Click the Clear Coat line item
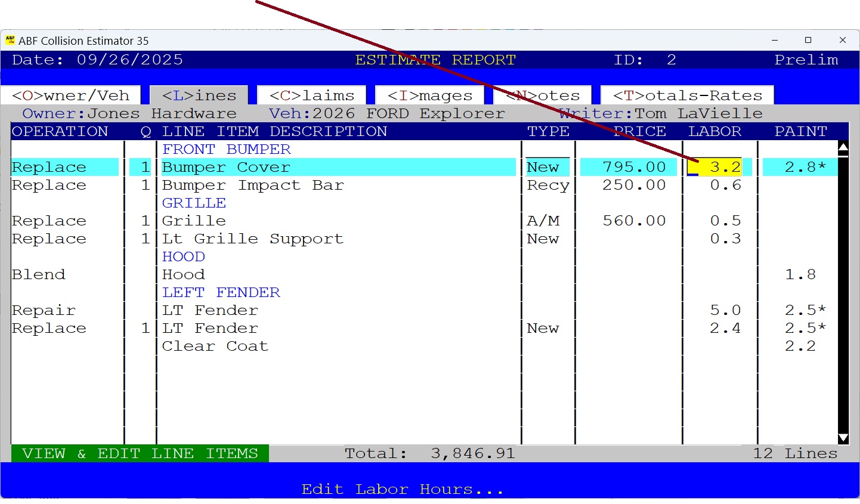This screenshot has width=860, height=504. (x=215, y=346)
